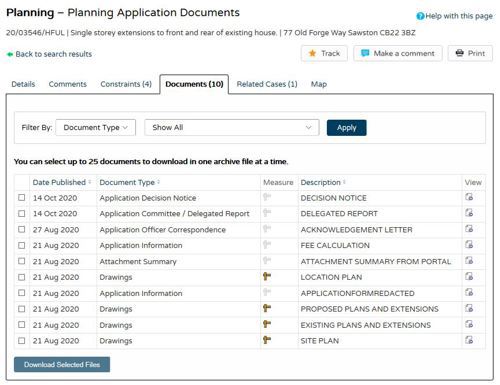Viewport: 500px width, 385px height.
Task: Open the Related Cases (1) tab
Action: click(x=267, y=84)
